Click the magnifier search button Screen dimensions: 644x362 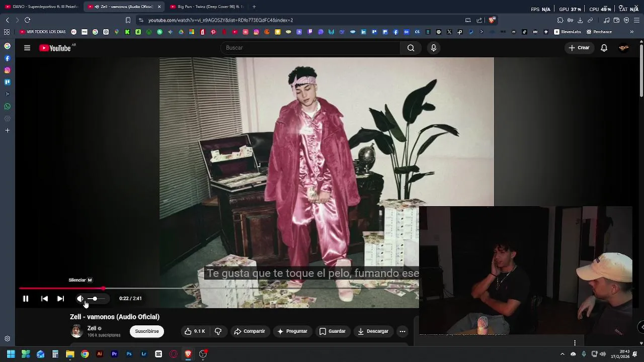point(411,48)
